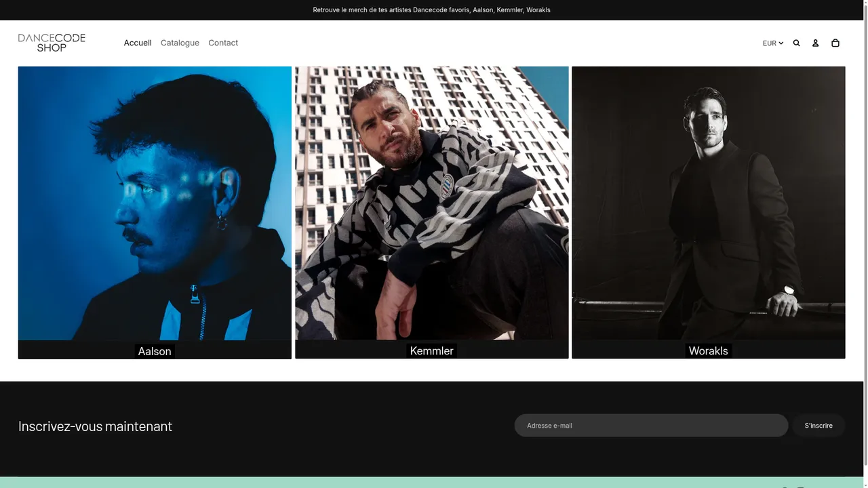
Task: Open the Contact menu item
Action: pos(223,43)
